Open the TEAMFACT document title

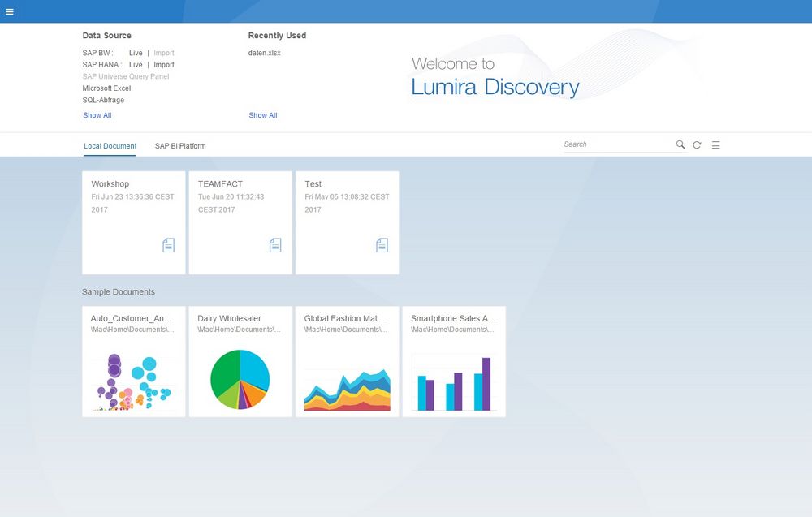click(x=220, y=183)
